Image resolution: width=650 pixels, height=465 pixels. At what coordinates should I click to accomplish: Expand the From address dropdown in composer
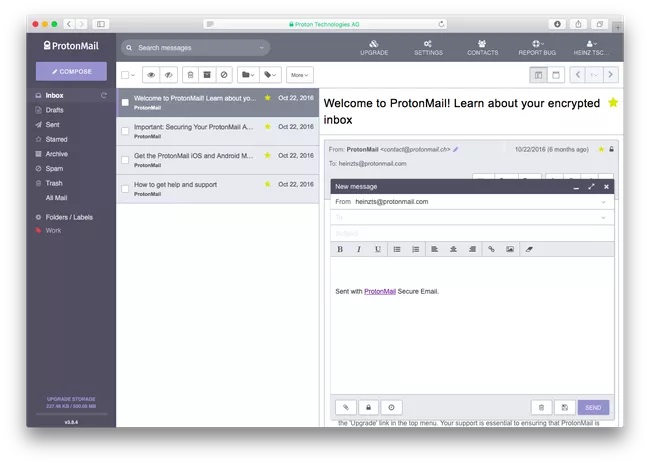[x=603, y=202]
